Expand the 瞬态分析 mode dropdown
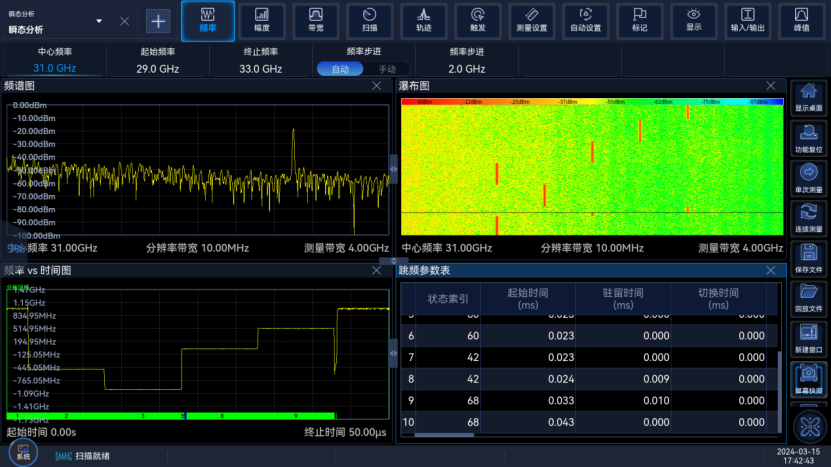The image size is (831, 467). [99, 21]
